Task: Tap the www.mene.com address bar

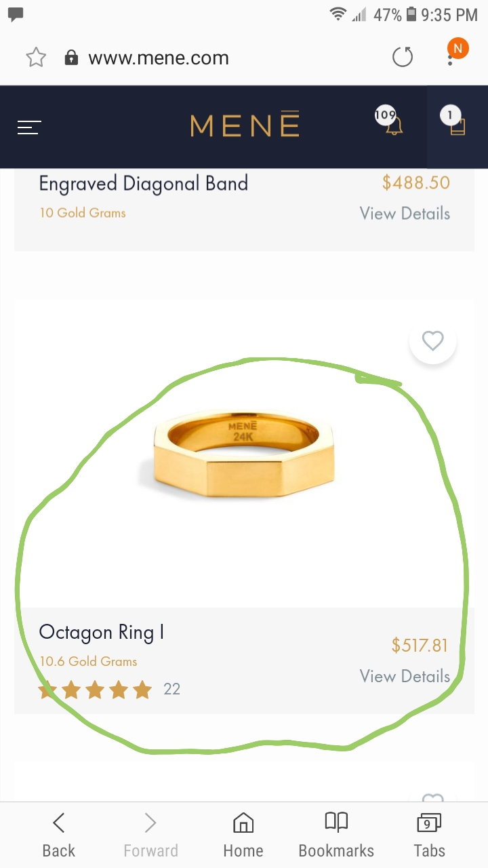Action: (159, 58)
